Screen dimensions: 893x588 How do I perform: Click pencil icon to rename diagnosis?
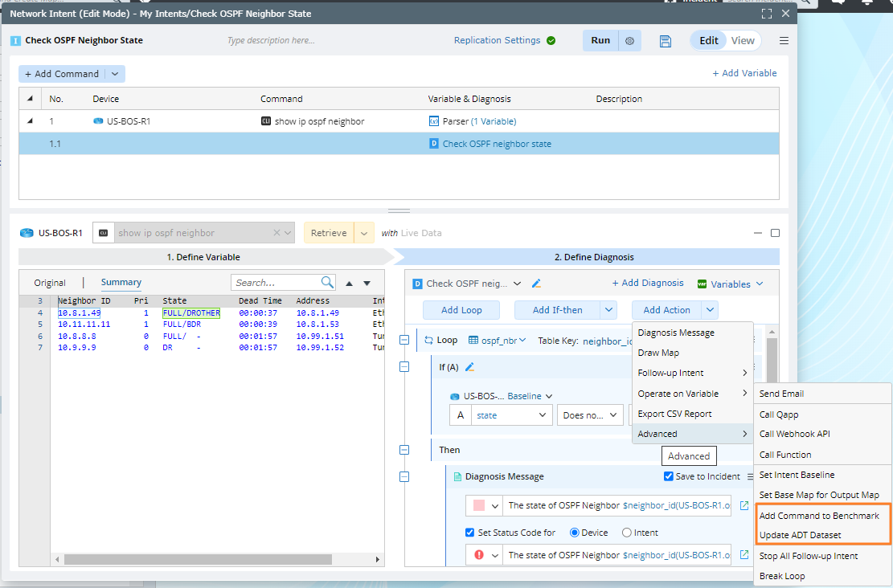coord(537,284)
